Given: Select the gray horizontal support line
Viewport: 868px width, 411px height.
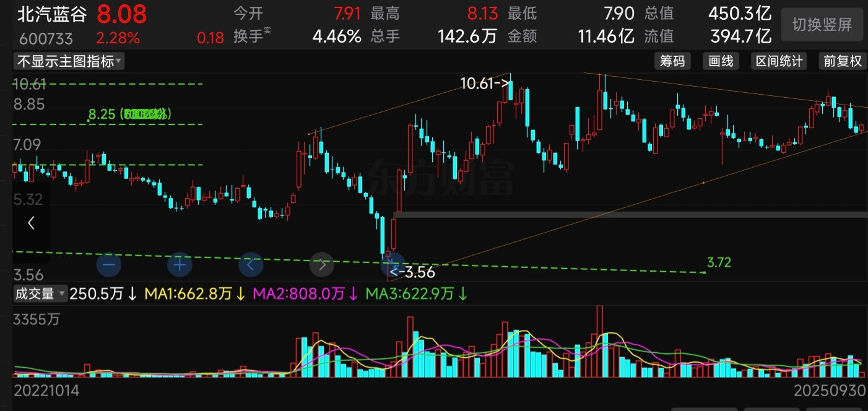Looking at the screenshot, I should point(630,215).
